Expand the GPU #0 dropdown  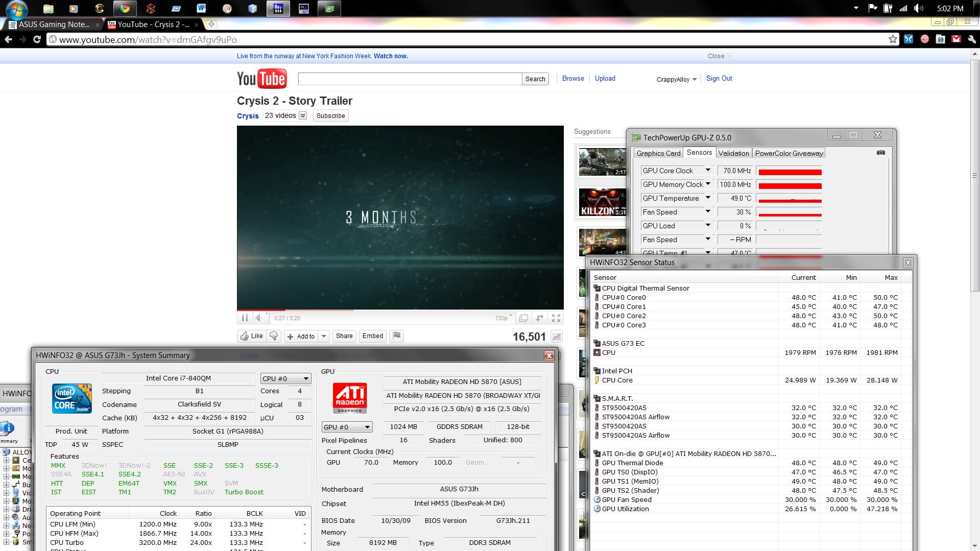tap(347, 427)
